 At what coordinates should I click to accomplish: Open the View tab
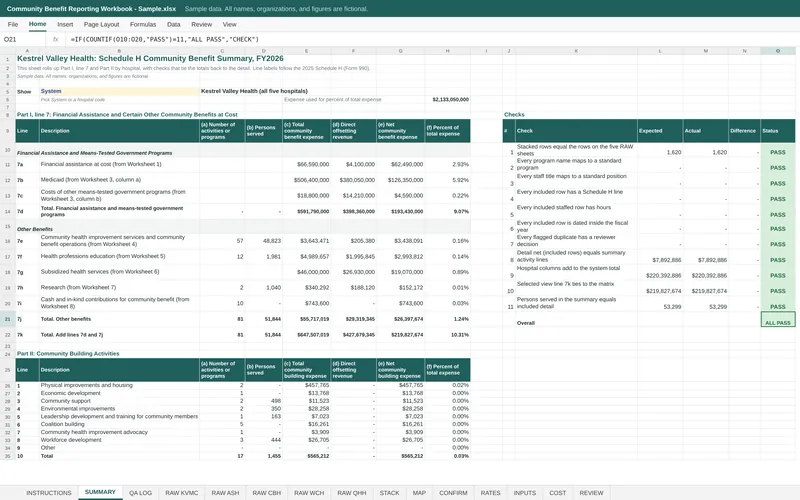tap(230, 24)
